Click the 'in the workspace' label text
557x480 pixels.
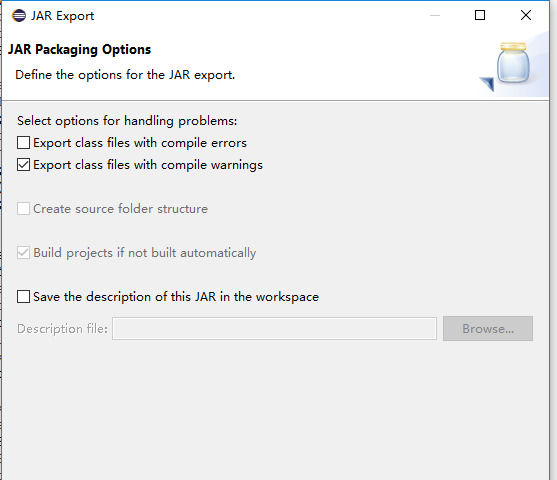(269, 297)
